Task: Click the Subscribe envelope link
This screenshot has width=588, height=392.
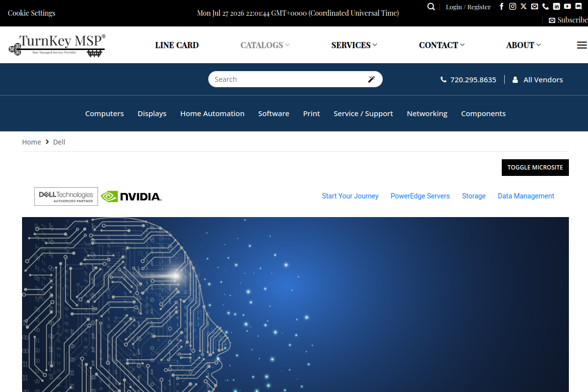Action: (568, 20)
